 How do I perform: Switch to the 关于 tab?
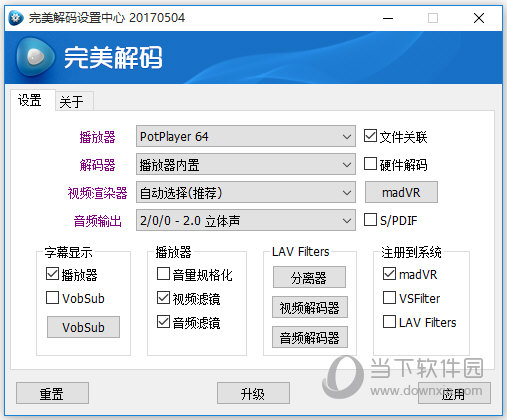pyautogui.click(x=74, y=102)
